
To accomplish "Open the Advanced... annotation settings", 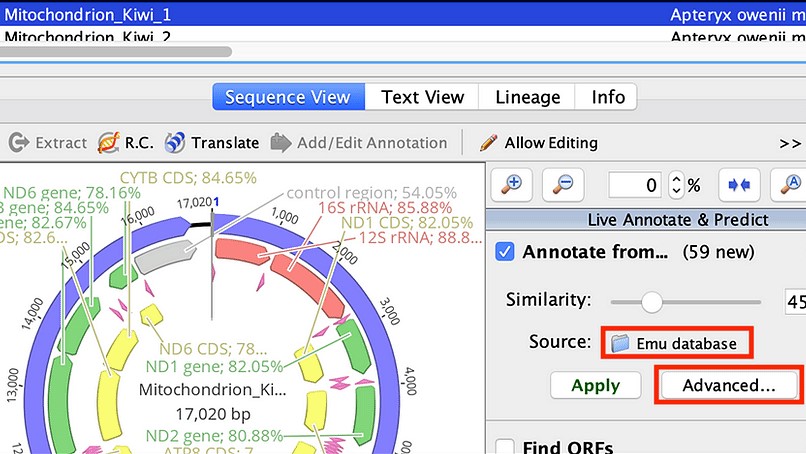I will (728, 385).
